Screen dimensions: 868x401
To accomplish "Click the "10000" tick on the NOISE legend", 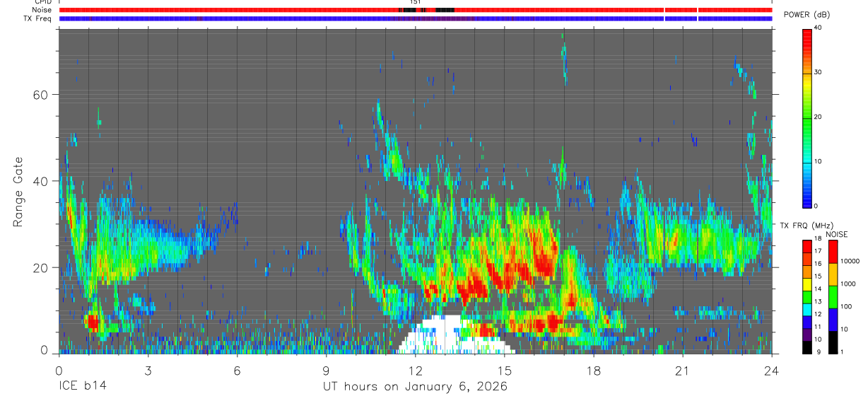I will tap(850, 261).
